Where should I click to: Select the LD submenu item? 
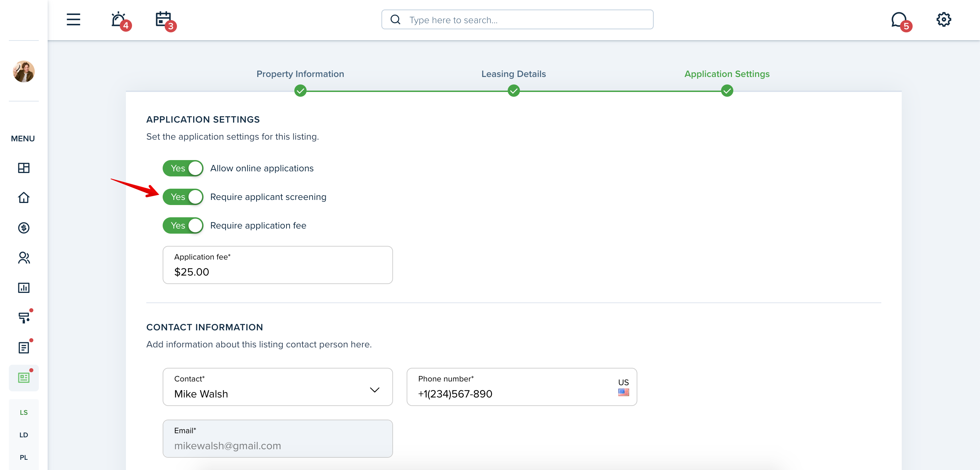(23, 435)
